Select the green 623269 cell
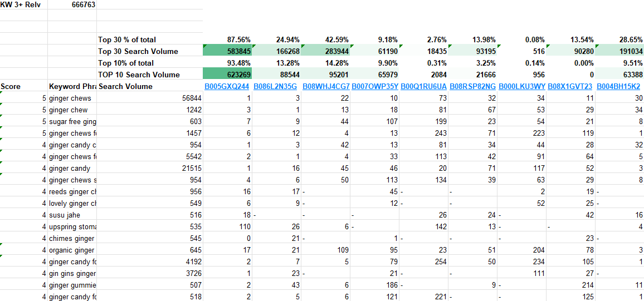 [227, 75]
